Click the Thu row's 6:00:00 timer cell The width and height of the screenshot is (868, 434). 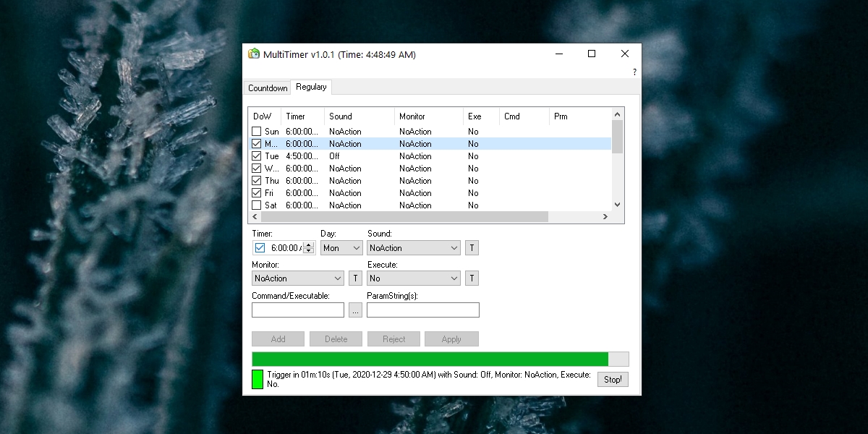pos(302,181)
